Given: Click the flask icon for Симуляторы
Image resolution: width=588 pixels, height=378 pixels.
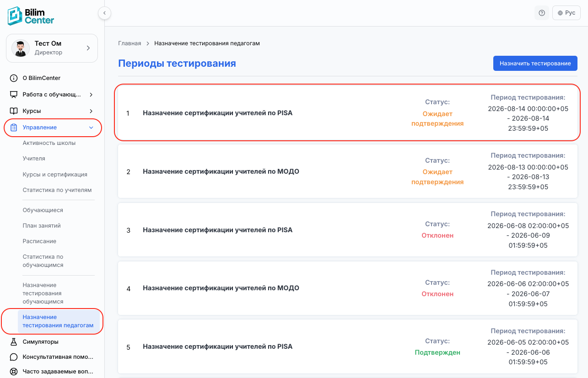Looking at the screenshot, I should [14, 341].
